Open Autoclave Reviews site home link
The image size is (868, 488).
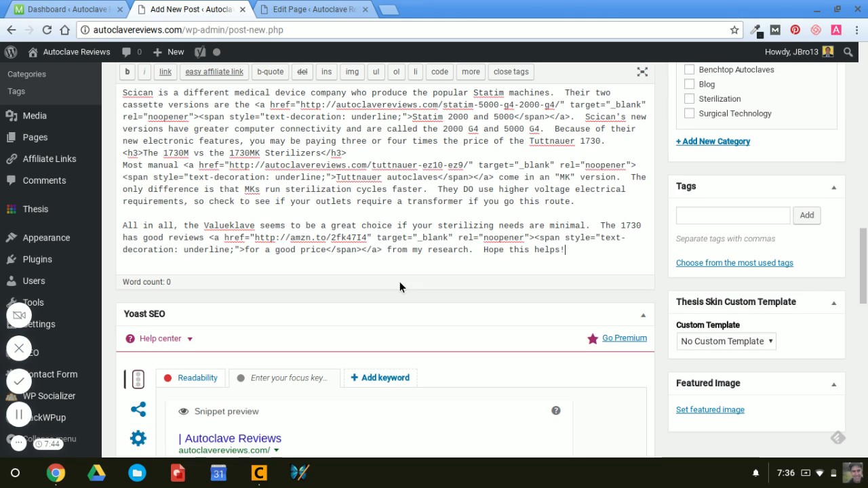pos(69,52)
